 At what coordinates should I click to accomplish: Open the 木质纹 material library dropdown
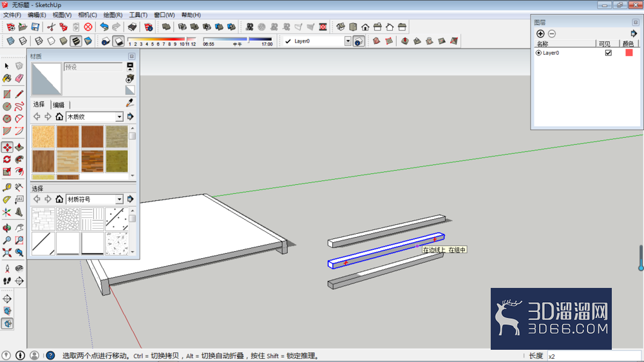pos(119,117)
